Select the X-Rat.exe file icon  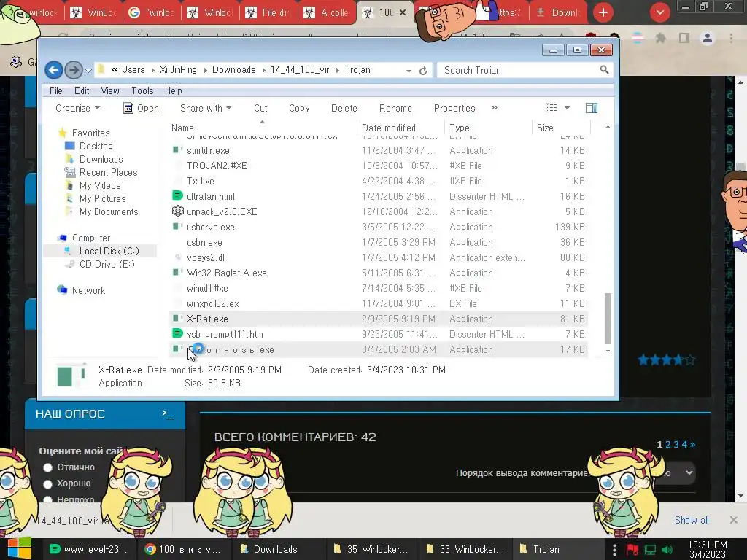pos(178,319)
